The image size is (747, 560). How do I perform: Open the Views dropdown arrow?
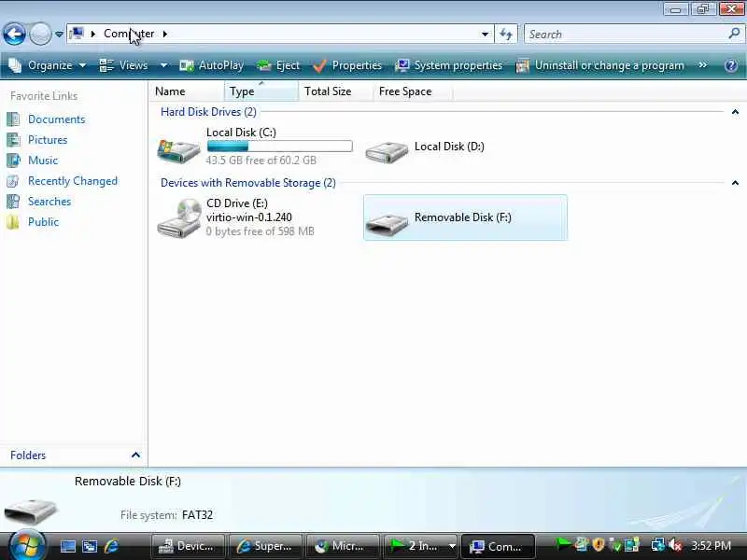(163, 65)
